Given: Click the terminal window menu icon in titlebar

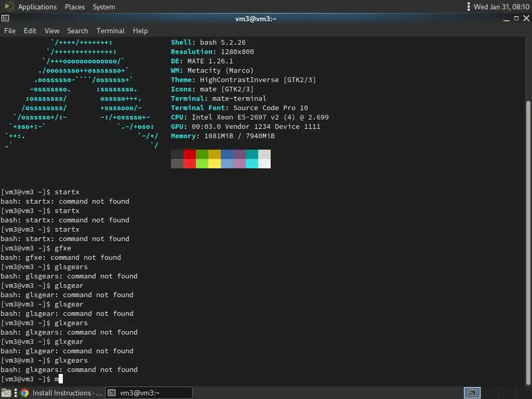Looking at the screenshot, I should pyautogui.click(x=5, y=18).
